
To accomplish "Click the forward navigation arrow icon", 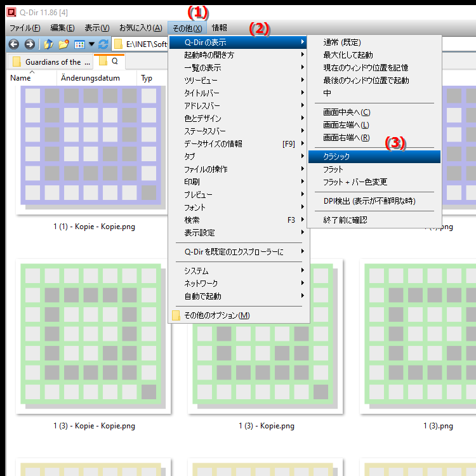I will click(29, 44).
